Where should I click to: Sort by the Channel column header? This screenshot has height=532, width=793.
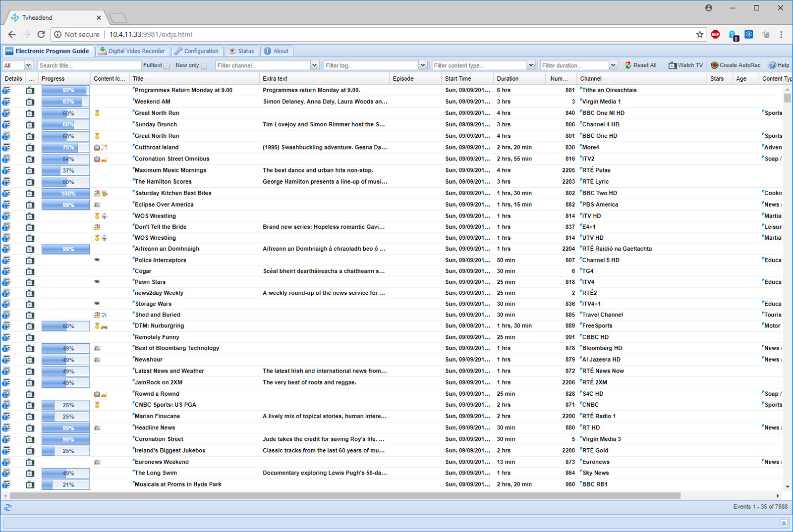[642, 79]
